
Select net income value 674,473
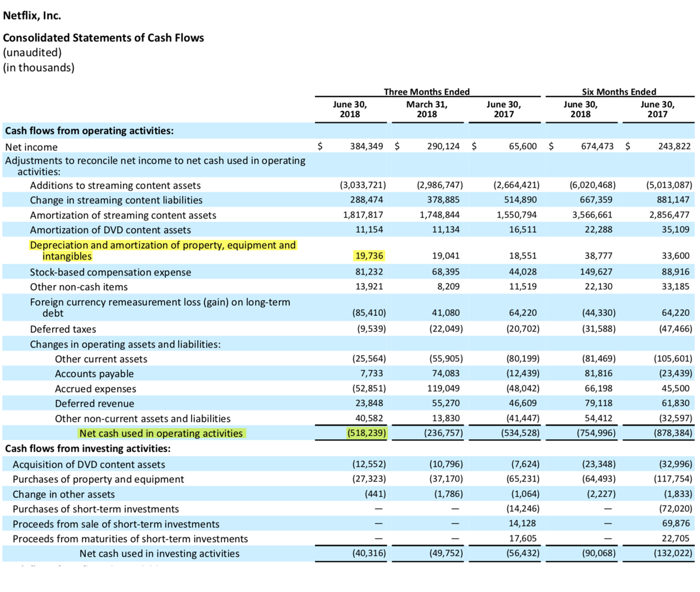pyautogui.click(x=597, y=146)
